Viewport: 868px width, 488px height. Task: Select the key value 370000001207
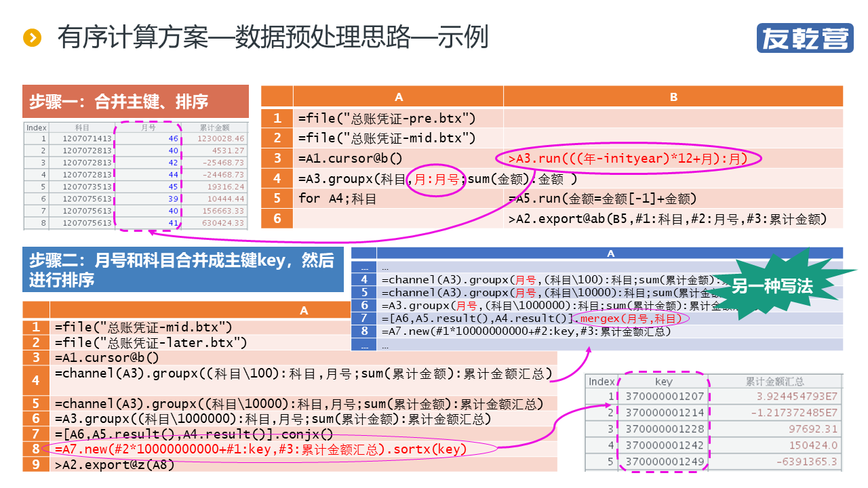(665, 396)
